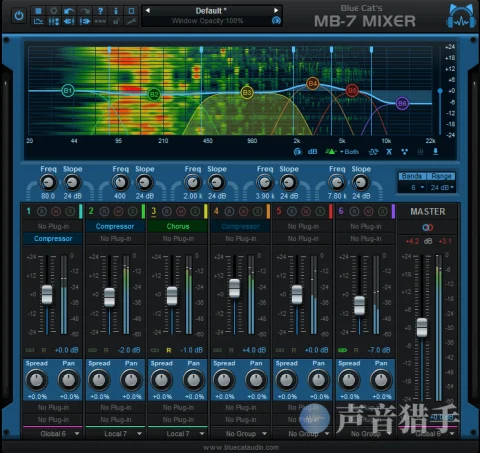The image size is (480, 453).
Task: Open the gear settings icon in toolbar
Action: (54, 11)
